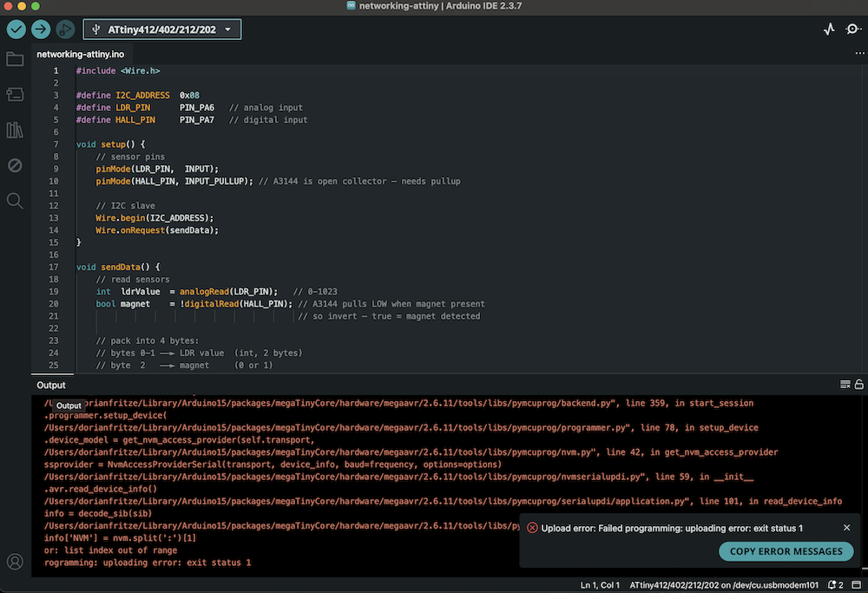Click the board and port status bar entry
868x593 pixels.
coord(724,584)
